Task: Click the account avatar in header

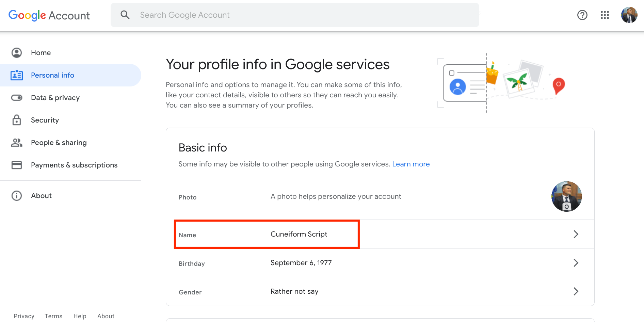Action: [x=629, y=15]
